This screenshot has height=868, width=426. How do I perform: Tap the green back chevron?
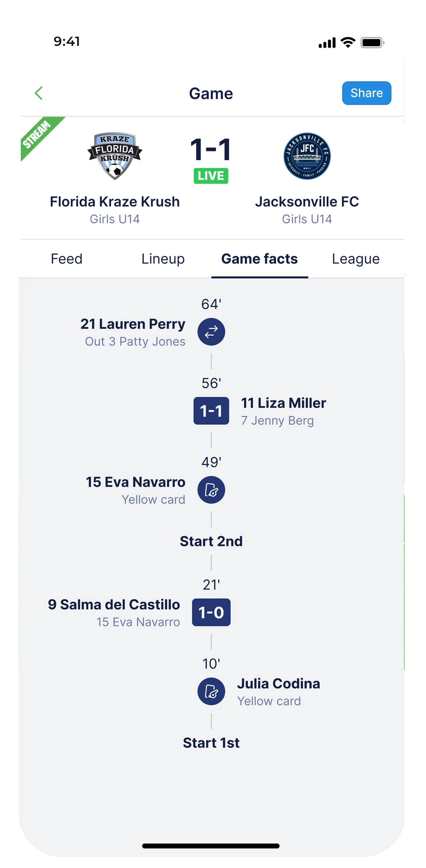coord(39,93)
